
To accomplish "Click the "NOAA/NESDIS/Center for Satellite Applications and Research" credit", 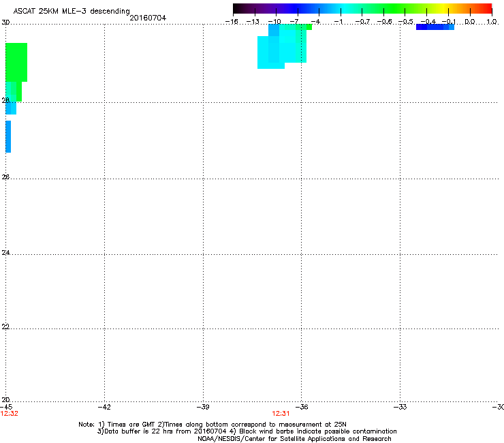I will (x=294, y=439).
